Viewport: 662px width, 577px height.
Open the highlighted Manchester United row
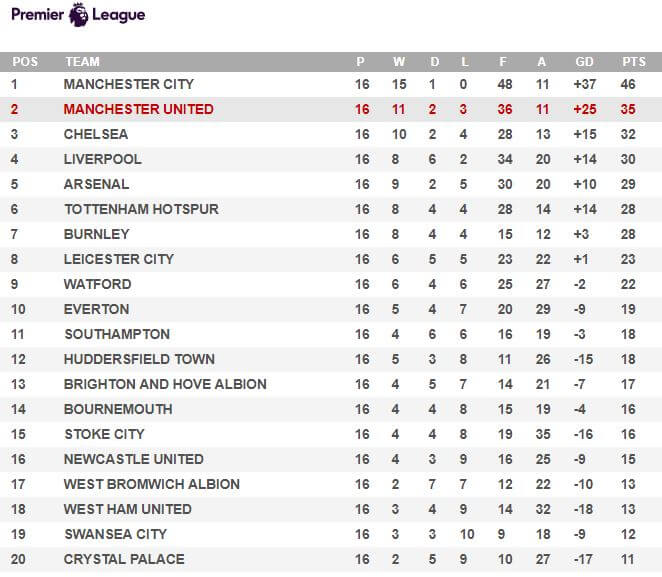pyautogui.click(x=331, y=109)
